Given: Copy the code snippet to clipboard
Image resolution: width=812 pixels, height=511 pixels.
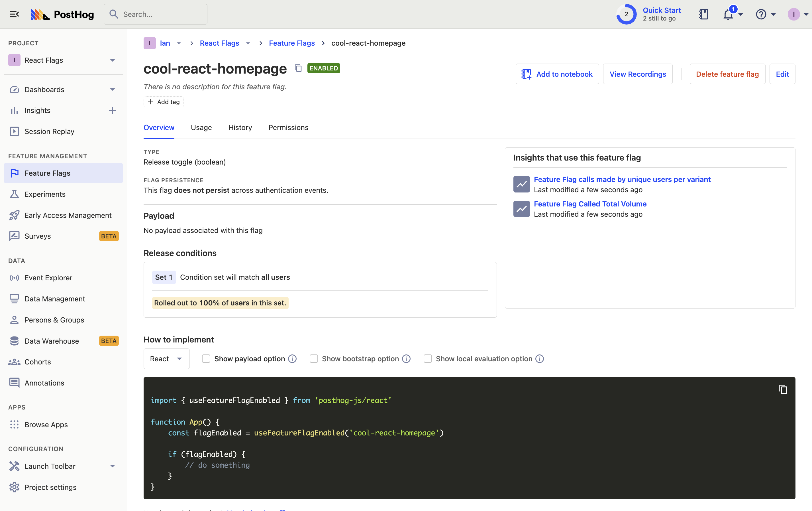Looking at the screenshot, I should [783, 390].
